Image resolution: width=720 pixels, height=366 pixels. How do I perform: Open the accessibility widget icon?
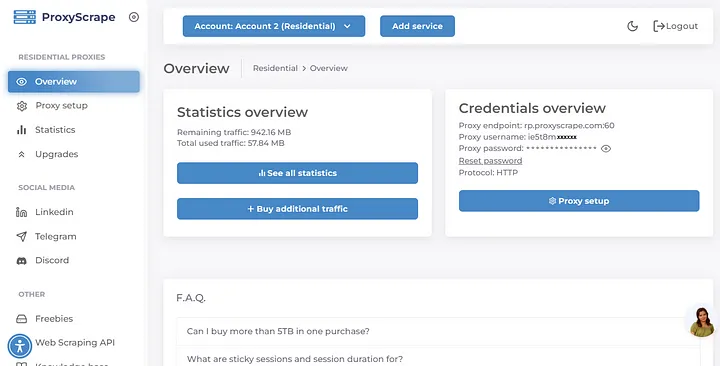click(x=20, y=346)
